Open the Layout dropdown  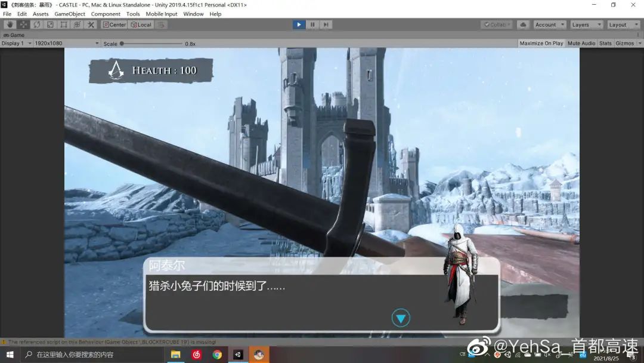point(624,24)
